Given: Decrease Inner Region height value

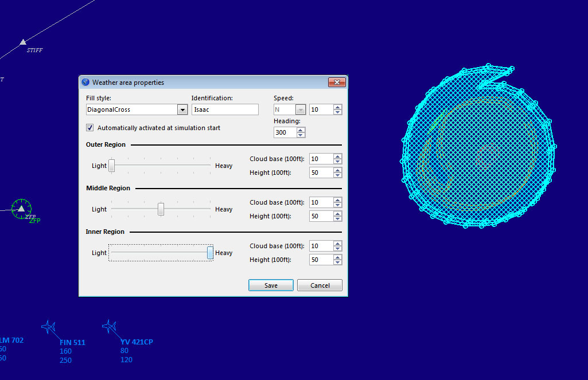Looking at the screenshot, I should click(338, 263).
